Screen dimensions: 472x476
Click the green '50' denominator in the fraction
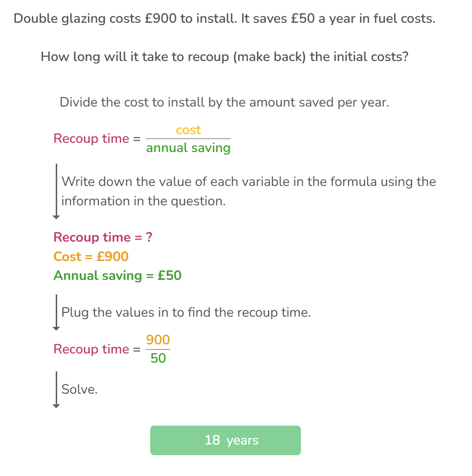[158, 358]
